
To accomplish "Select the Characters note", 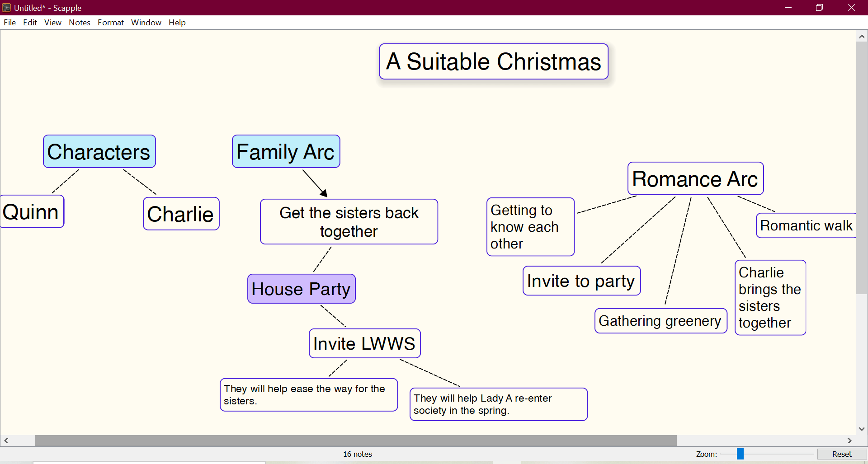I will point(99,151).
